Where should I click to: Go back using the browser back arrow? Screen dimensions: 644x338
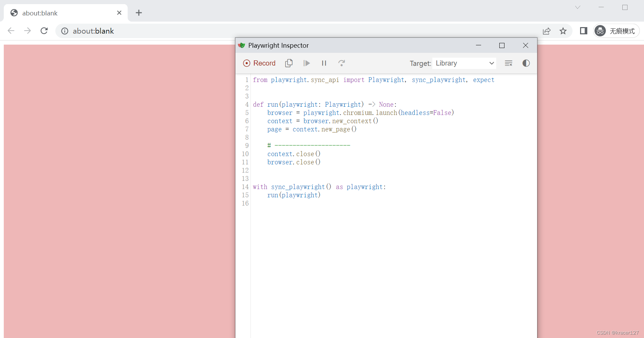[11, 31]
